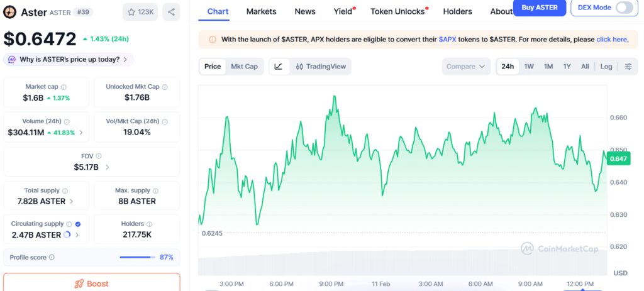Viewport: 644px width, 291px height.
Task: Click the 87% profile score value
Action: [166, 257]
